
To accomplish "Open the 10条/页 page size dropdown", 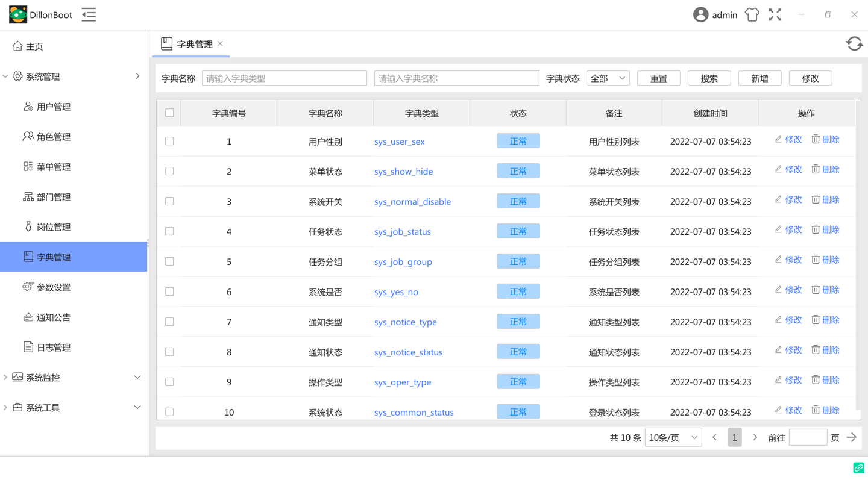I will 673,438.
